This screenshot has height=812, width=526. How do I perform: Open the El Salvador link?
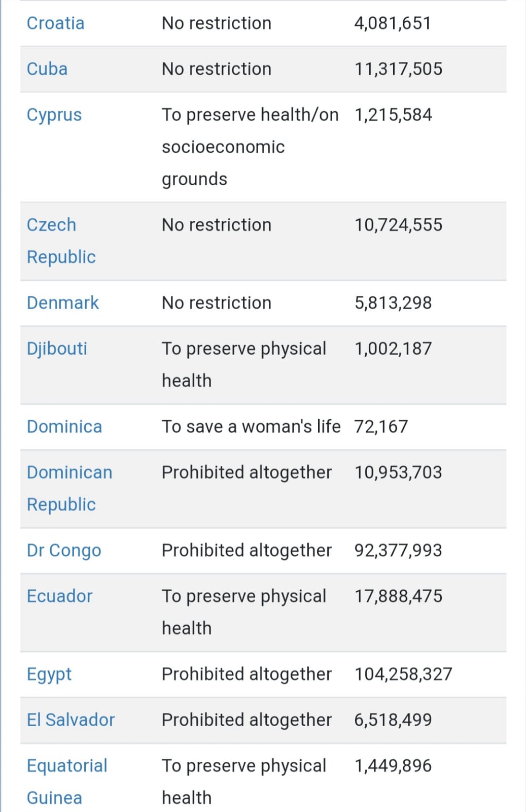[71, 720]
